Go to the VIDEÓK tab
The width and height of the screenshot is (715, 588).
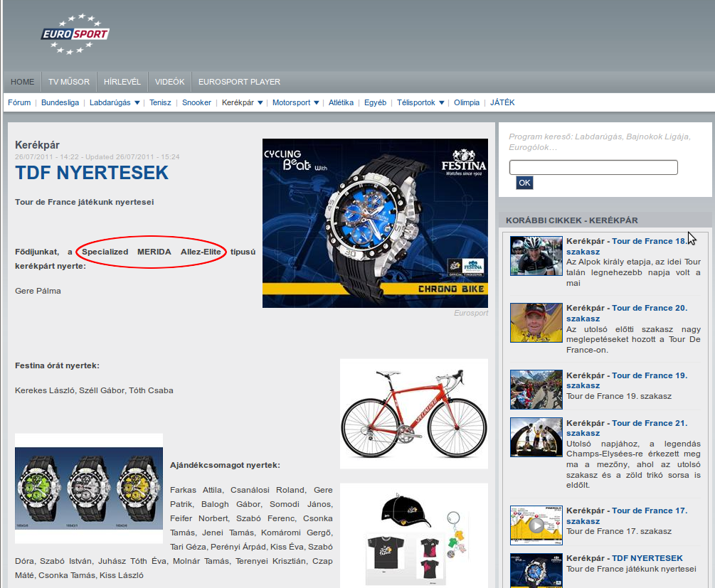pyautogui.click(x=169, y=82)
